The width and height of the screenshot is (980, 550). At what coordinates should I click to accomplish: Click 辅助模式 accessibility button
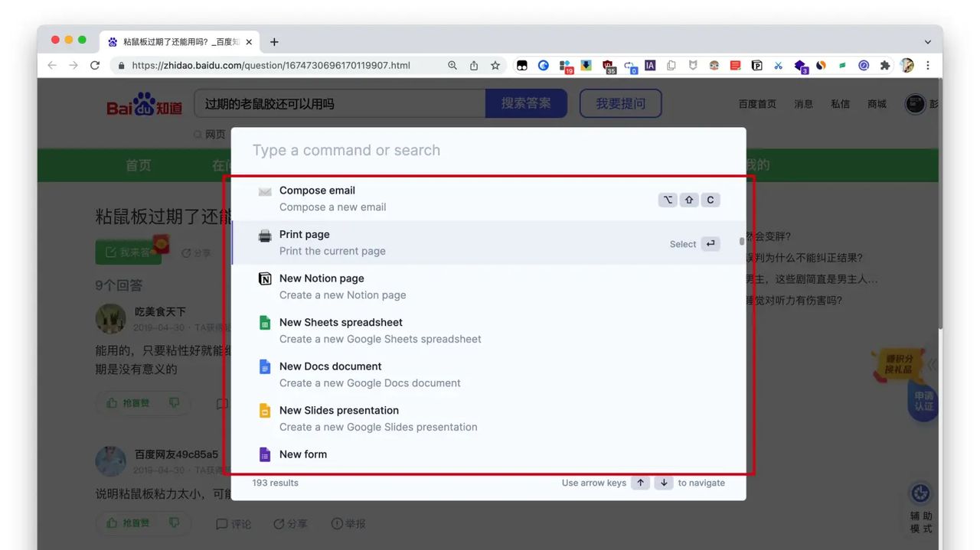tap(921, 508)
